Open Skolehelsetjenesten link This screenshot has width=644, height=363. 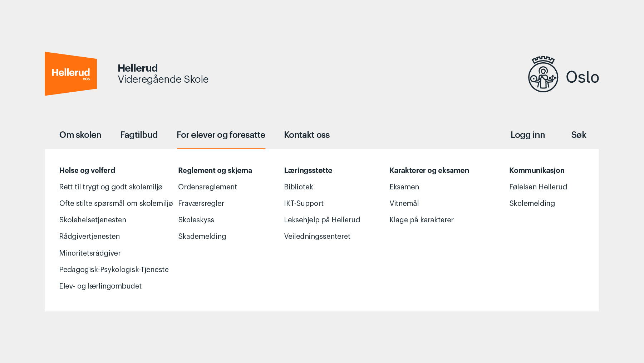[93, 220]
